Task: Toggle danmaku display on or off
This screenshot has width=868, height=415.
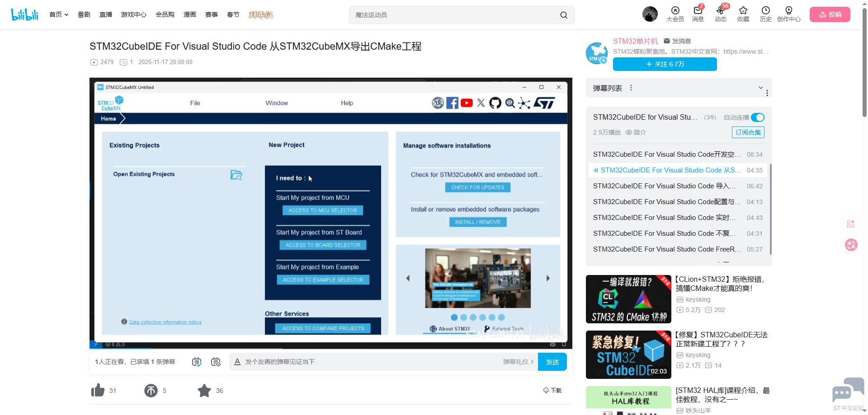Action: pyautogui.click(x=197, y=362)
